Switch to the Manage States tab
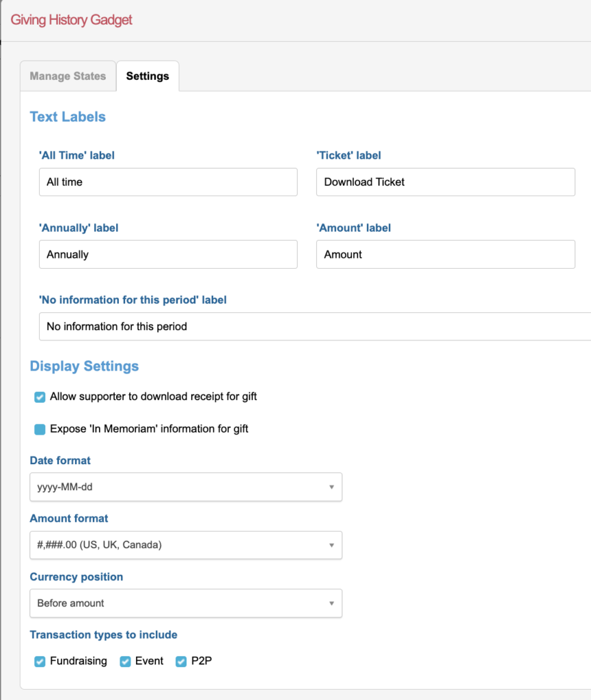591x700 pixels. pos(68,76)
